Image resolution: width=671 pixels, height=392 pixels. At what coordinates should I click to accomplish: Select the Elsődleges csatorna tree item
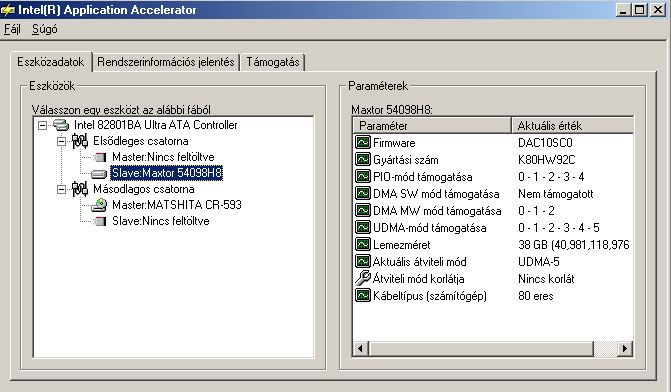tap(140, 141)
